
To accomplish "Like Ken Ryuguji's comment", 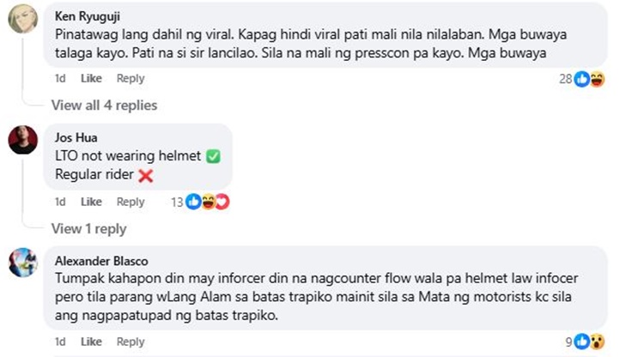I will 91,78.
